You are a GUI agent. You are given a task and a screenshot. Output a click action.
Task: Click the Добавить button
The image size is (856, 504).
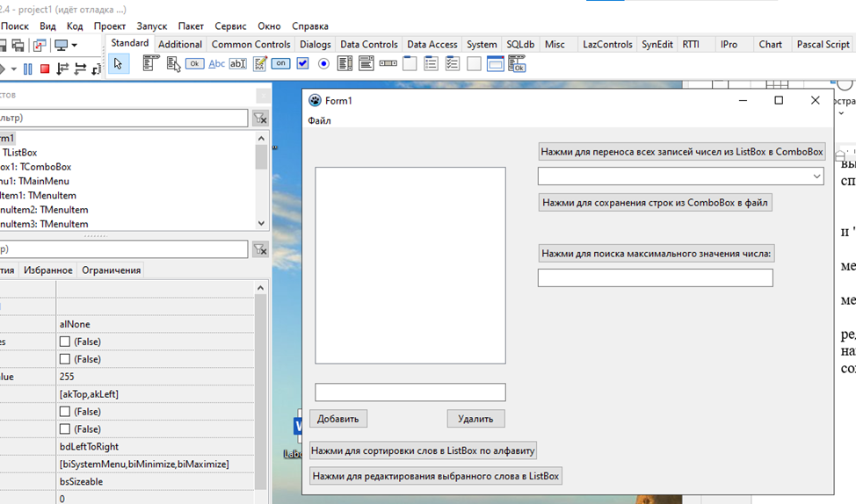338,419
